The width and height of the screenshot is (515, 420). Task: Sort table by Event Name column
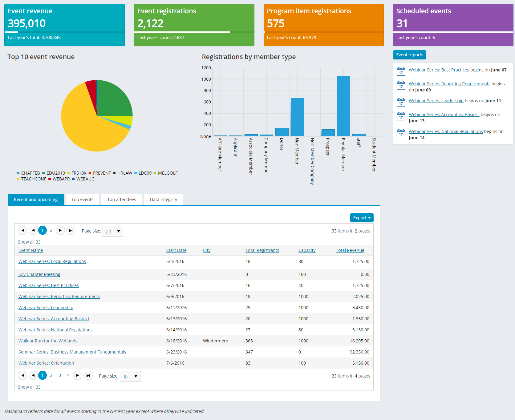(30, 250)
